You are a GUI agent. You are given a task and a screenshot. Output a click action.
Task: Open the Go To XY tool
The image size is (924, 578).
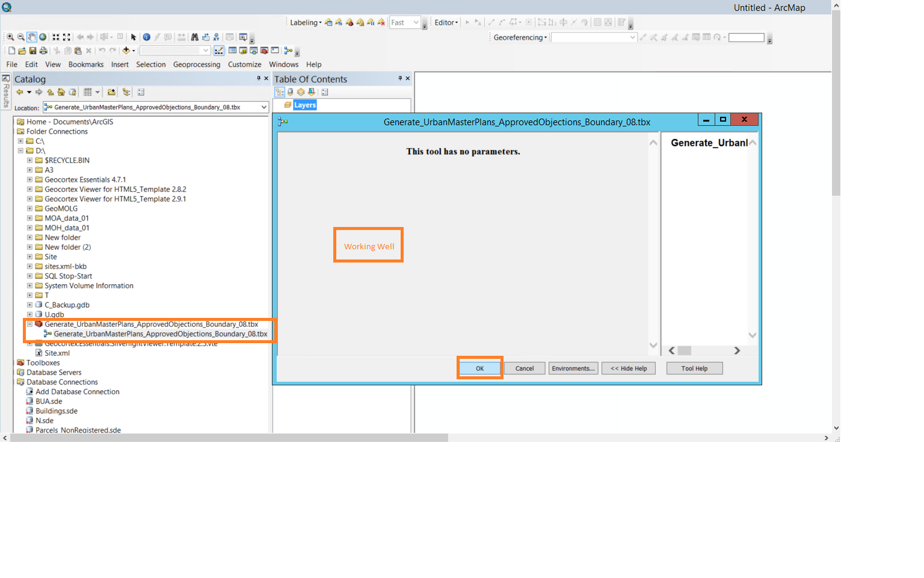click(216, 37)
